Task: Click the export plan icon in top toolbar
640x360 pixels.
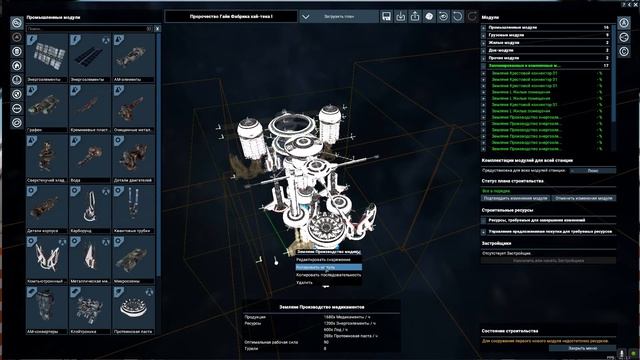Action: [x=415, y=16]
